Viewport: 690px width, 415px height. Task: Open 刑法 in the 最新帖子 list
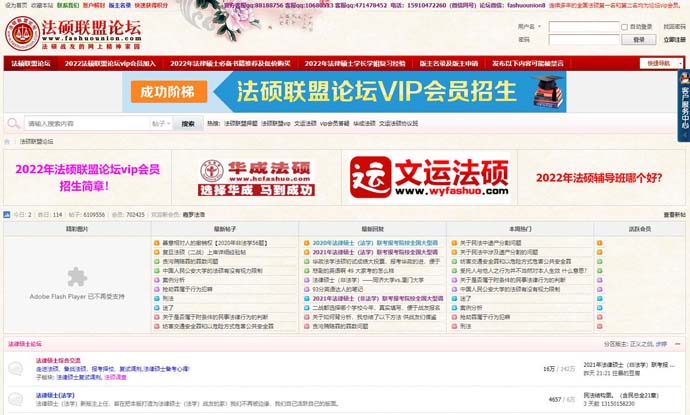tap(168, 298)
